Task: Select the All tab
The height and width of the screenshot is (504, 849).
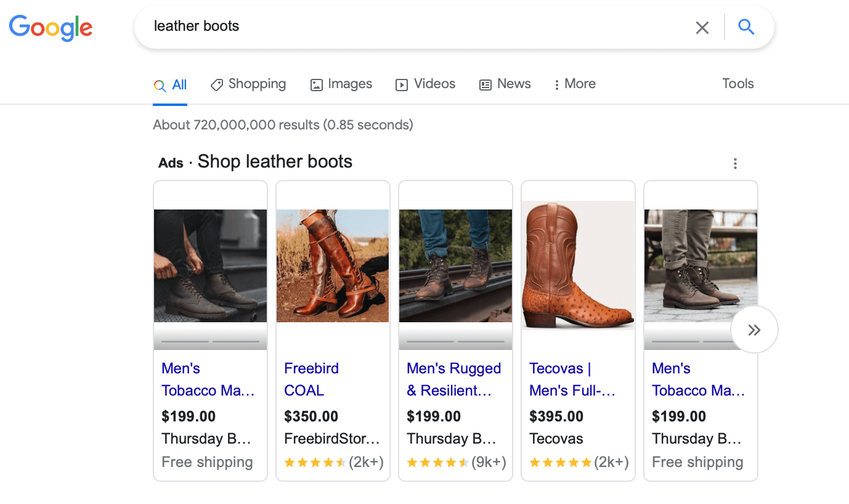Action: (171, 85)
